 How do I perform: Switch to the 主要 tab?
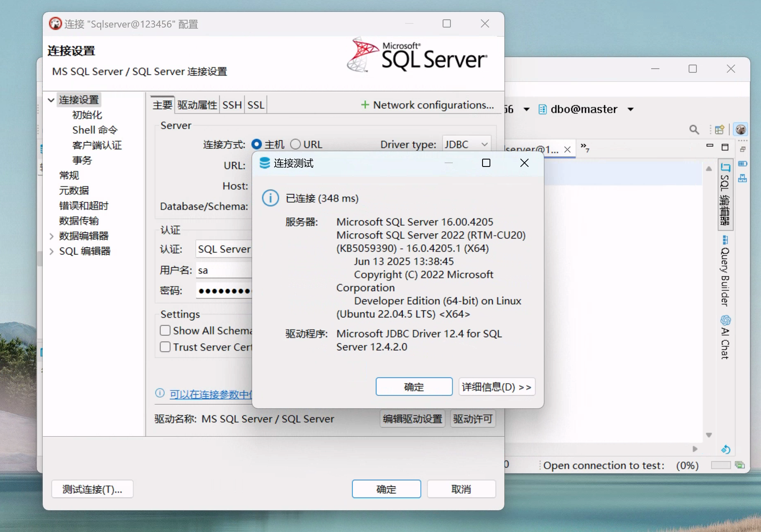pos(162,105)
